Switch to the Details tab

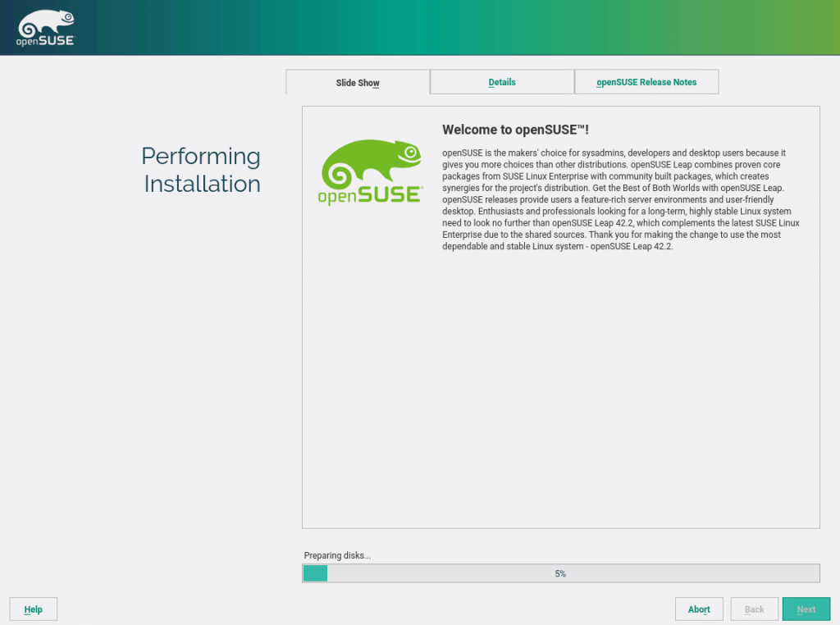coord(501,81)
